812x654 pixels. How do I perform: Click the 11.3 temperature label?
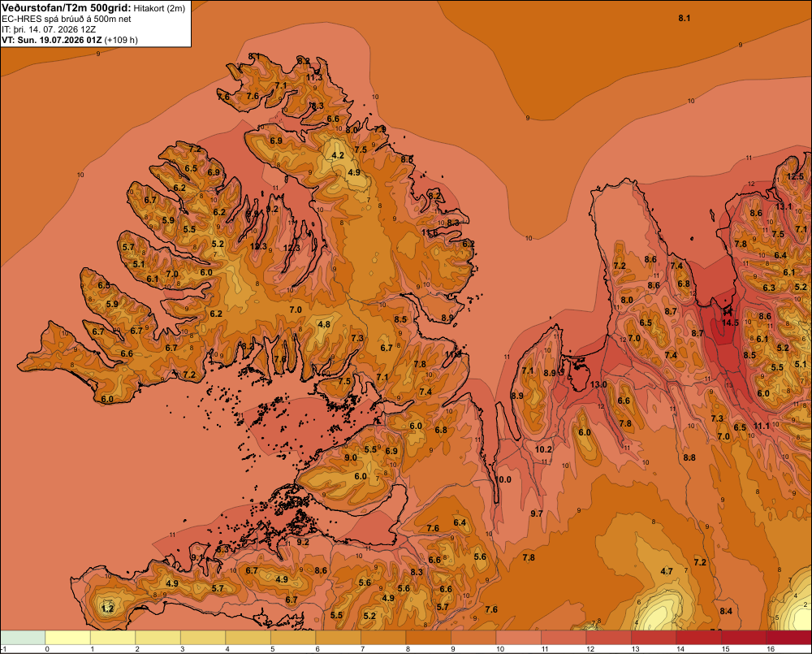click(314, 77)
